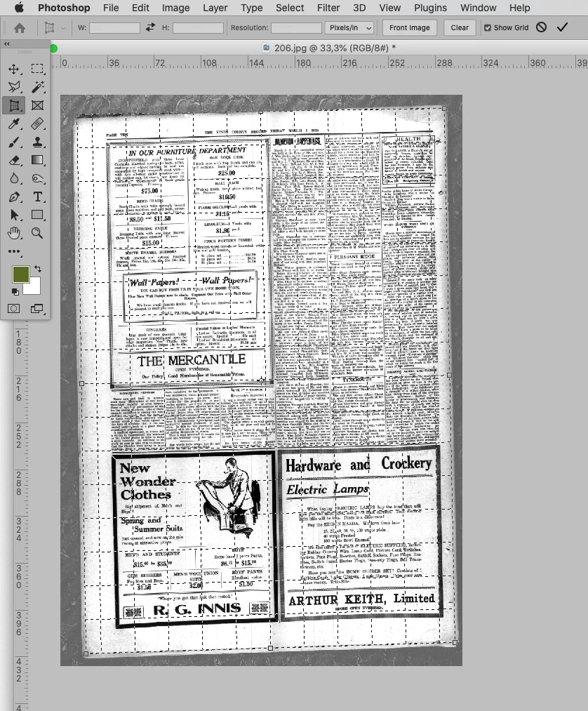Click the Clear button

[x=460, y=27]
